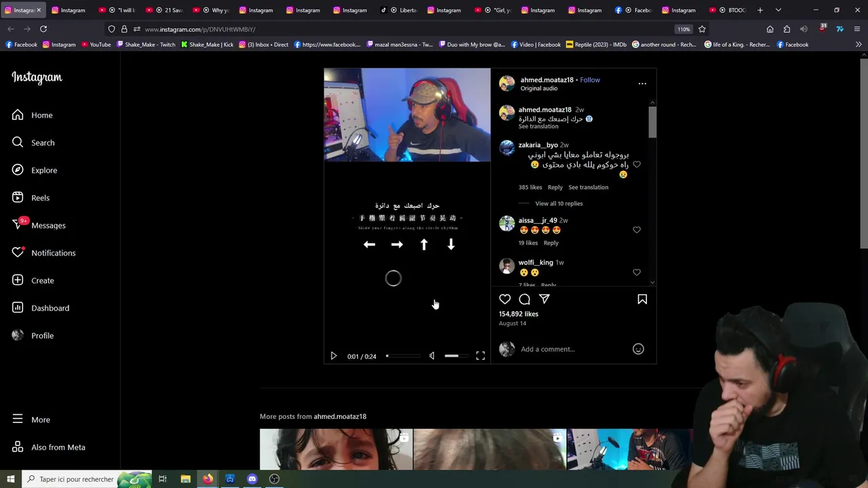See translation of the post caption
The image size is (868, 488).
pos(538,127)
